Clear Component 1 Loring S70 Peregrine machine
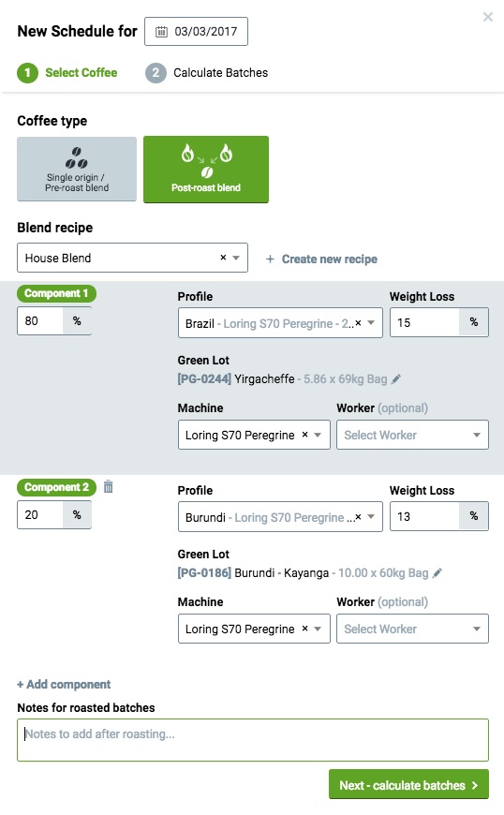Screen dimensions: 504x815 point(305,435)
